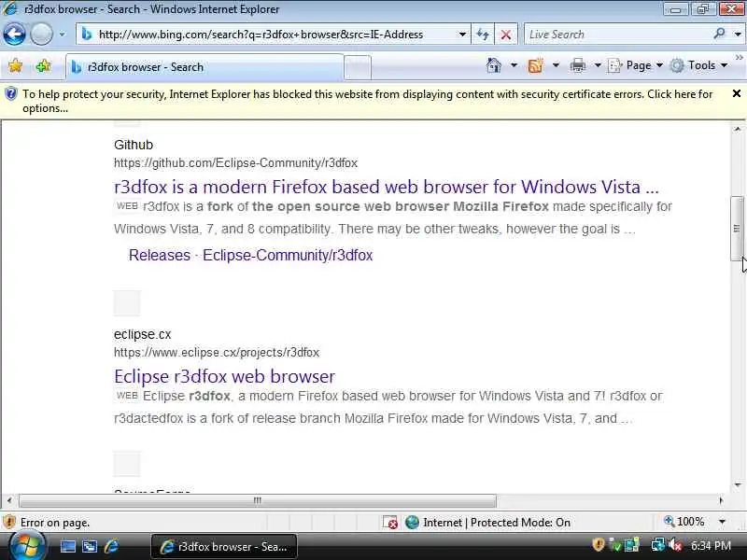This screenshot has width=747, height=560.
Task: Open r3dfox modern Firefox based browser result
Action: click(x=387, y=187)
